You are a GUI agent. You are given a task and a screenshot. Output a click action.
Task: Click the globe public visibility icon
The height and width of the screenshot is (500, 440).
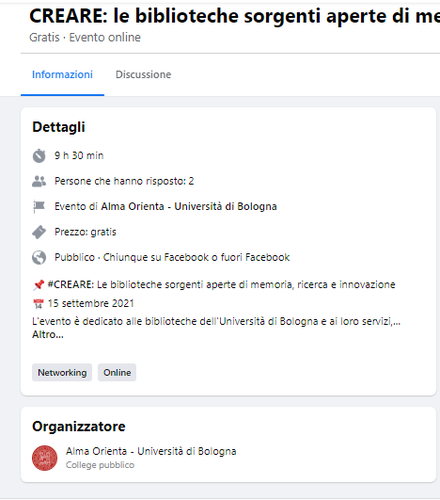click(x=39, y=258)
